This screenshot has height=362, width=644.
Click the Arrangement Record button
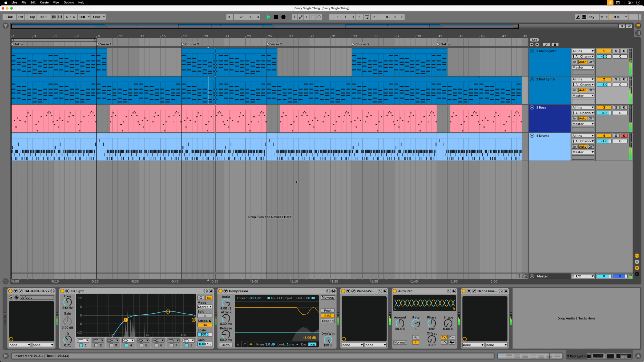[283, 17]
